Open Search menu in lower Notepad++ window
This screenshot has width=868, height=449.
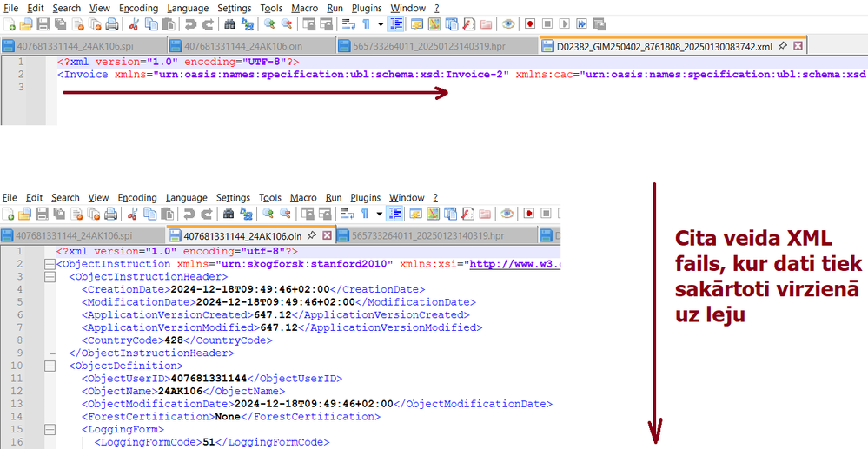tap(65, 198)
